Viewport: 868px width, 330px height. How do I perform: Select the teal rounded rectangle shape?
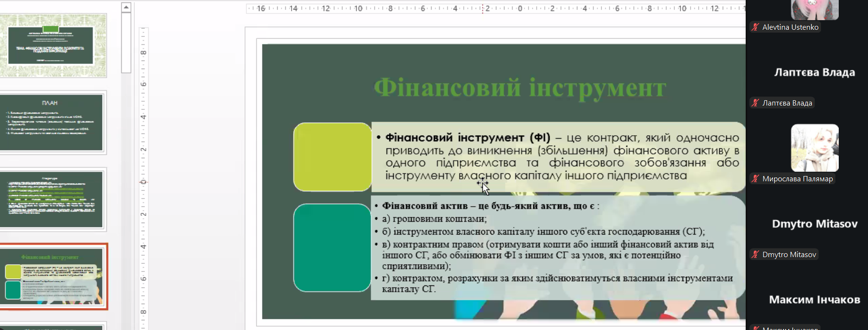332,247
